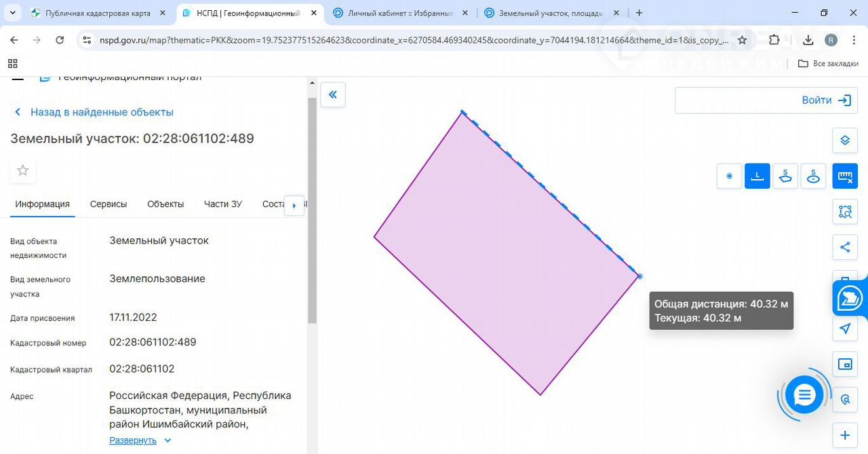
Task: Open the search-by-area selection tool
Action: [x=845, y=212]
